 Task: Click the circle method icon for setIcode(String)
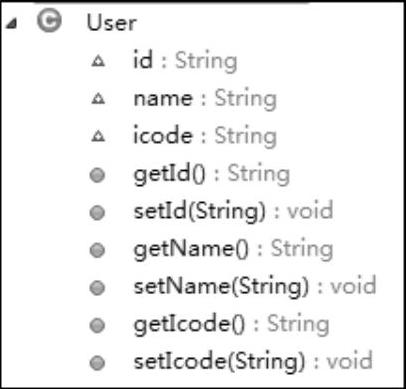97,363
